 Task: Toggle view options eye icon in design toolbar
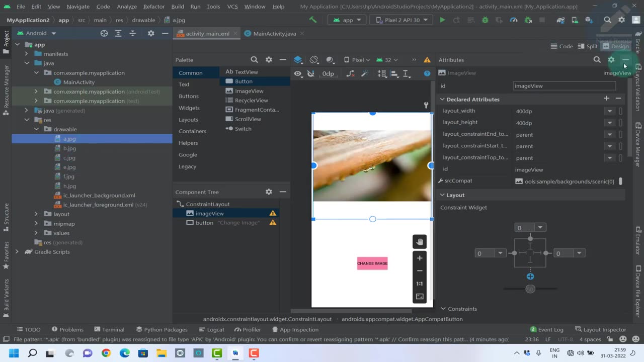[x=298, y=73]
